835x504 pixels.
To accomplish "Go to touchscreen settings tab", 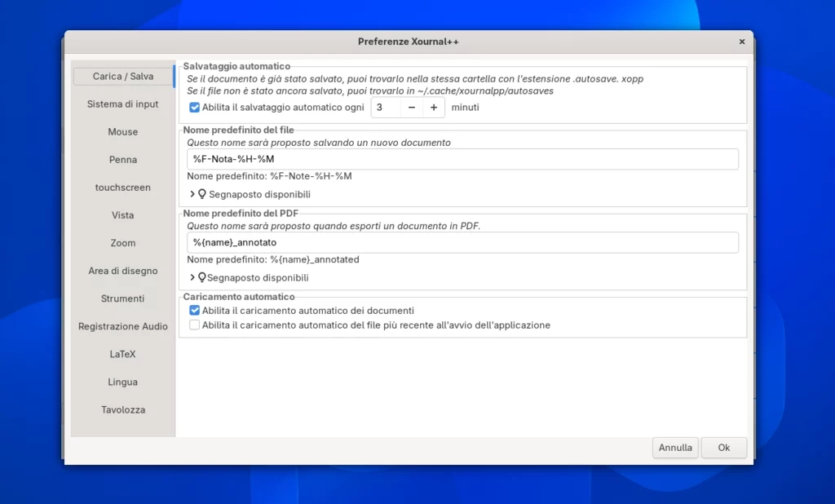I will 123,187.
